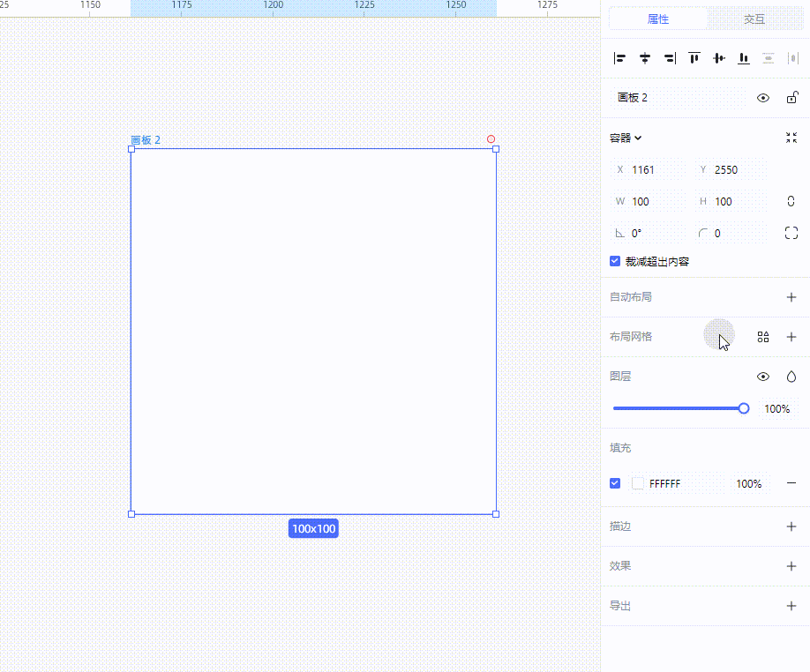Click the 画板 2 label on canvas
The width and height of the screenshot is (810, 672).
[146, 140]
